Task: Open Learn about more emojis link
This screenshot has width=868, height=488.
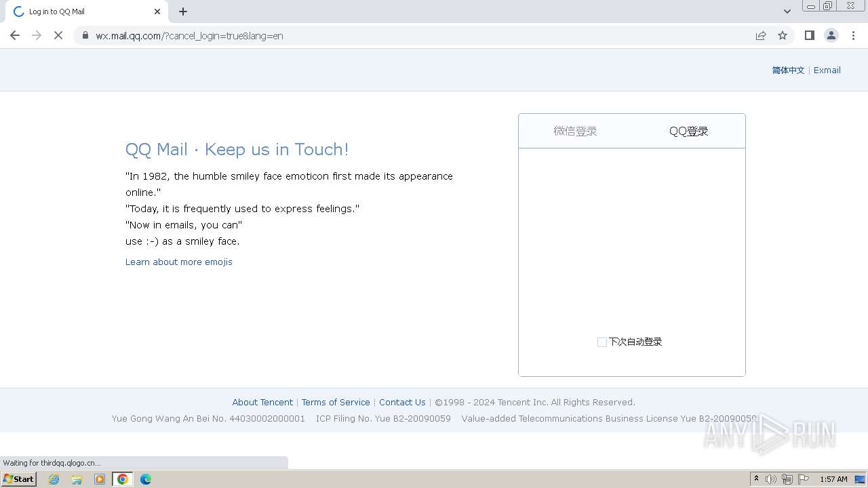Action: point(179,262)
